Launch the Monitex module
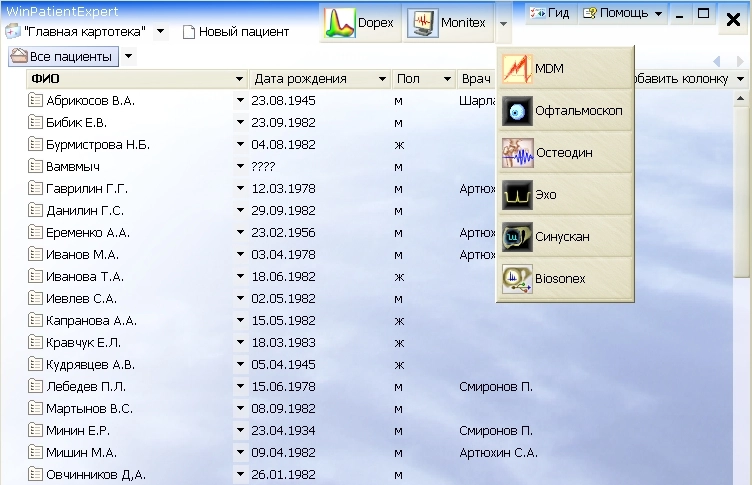752x485 pixels. coord(449,22)
